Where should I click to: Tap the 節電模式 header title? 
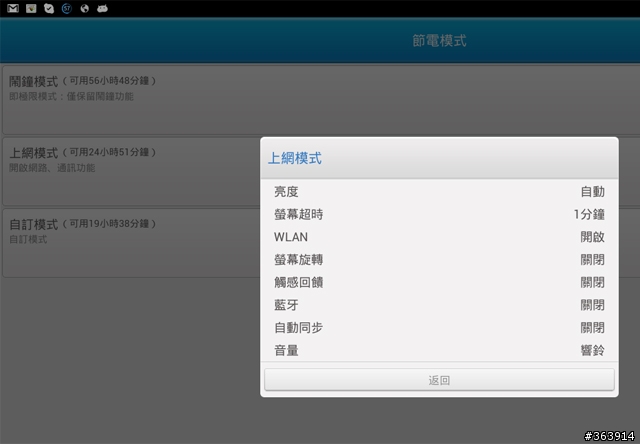point(439,41)
